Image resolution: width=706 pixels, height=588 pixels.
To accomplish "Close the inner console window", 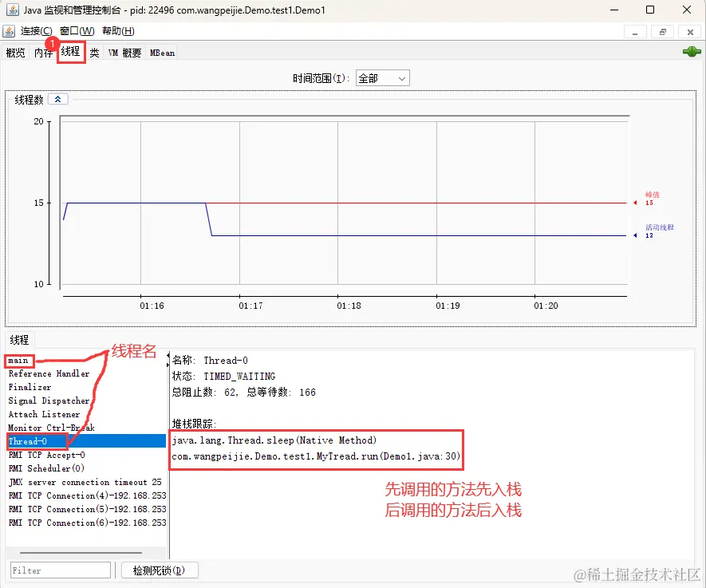I will pos(690,32).
